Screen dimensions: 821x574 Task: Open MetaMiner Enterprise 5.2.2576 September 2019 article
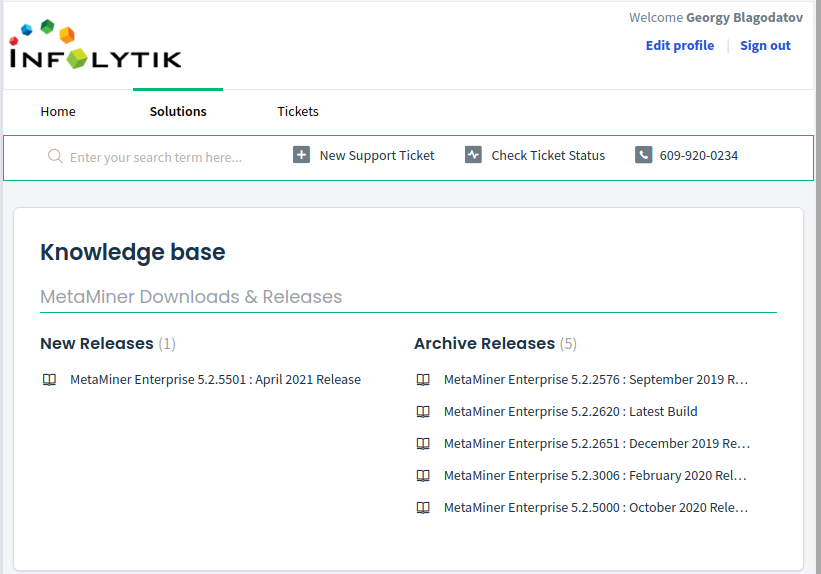(596, 380)
